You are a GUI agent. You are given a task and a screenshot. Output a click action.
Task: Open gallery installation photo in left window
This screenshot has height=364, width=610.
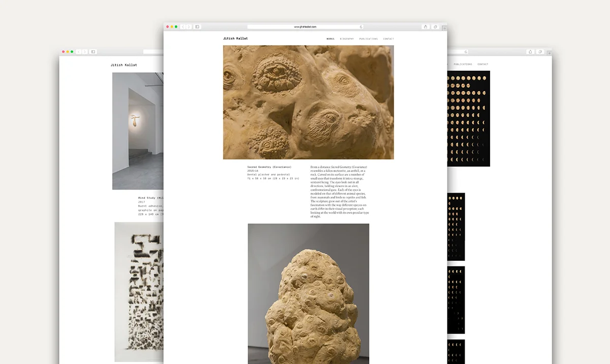click(x=138, y=131)
